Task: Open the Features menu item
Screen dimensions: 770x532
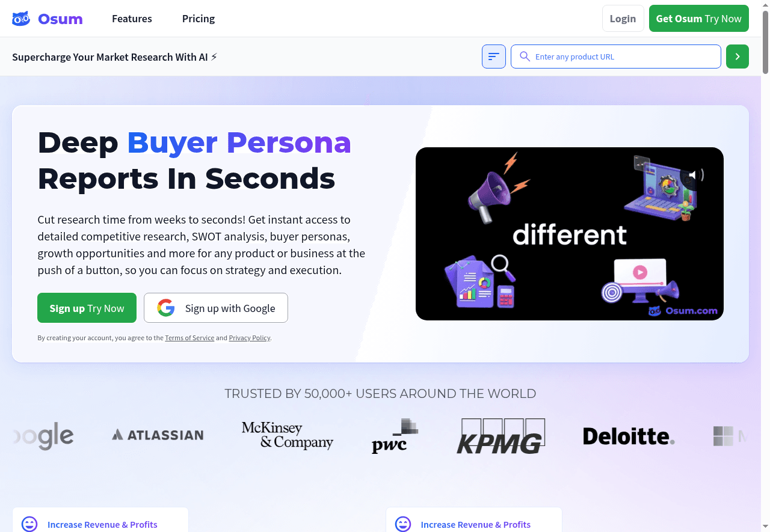Action: (132, 19)
